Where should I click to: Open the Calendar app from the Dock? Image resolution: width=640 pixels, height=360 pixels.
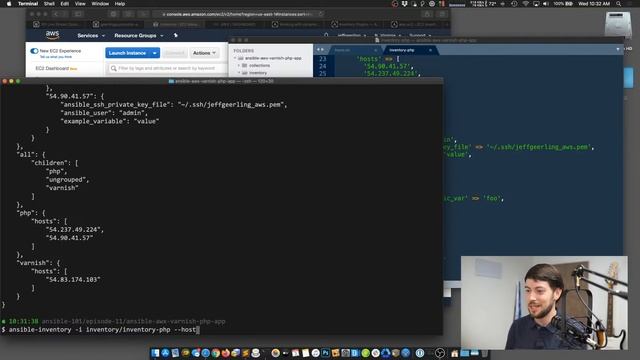click(x=296, y=353)
